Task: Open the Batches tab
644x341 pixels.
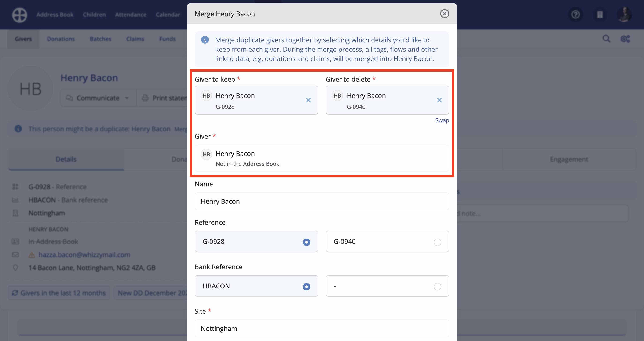Action: [x=100, y=39]
